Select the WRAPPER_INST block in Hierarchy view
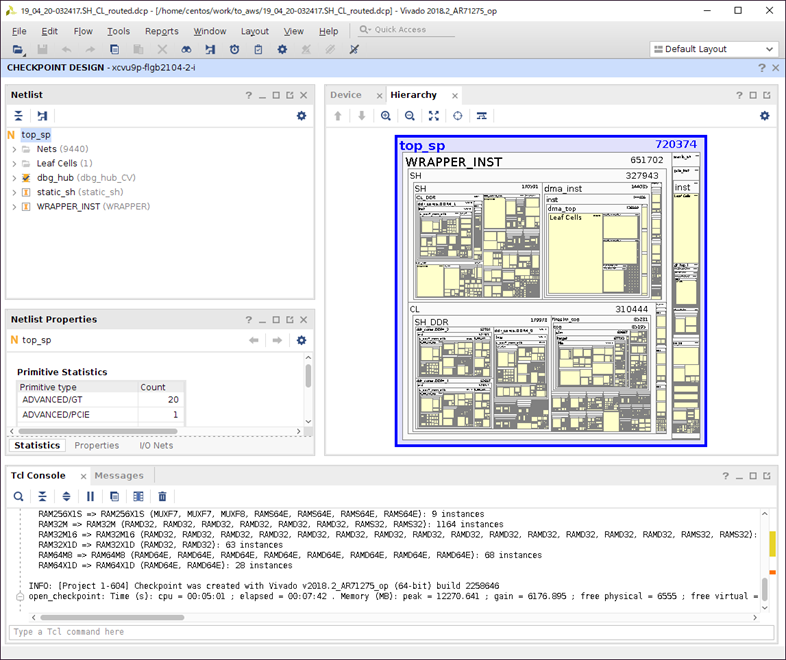 pos(454,162)
